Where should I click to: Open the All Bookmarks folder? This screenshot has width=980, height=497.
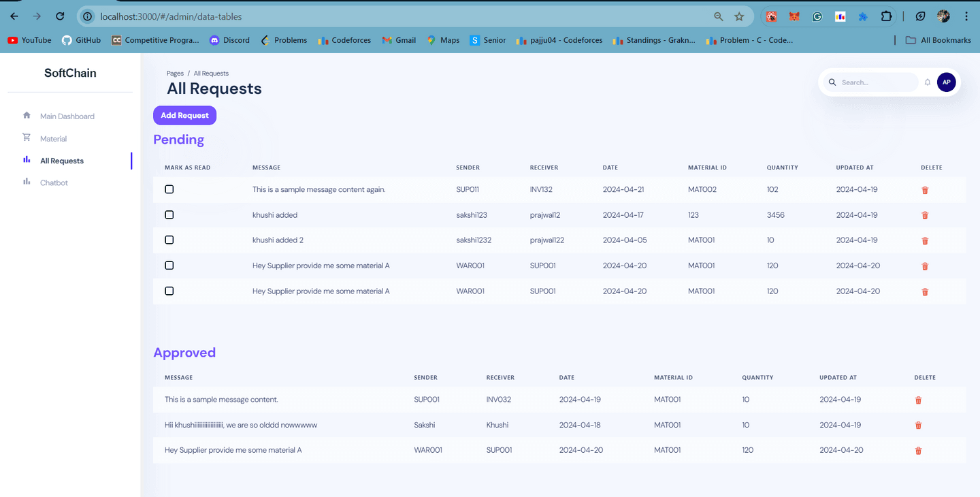point(938,40)
